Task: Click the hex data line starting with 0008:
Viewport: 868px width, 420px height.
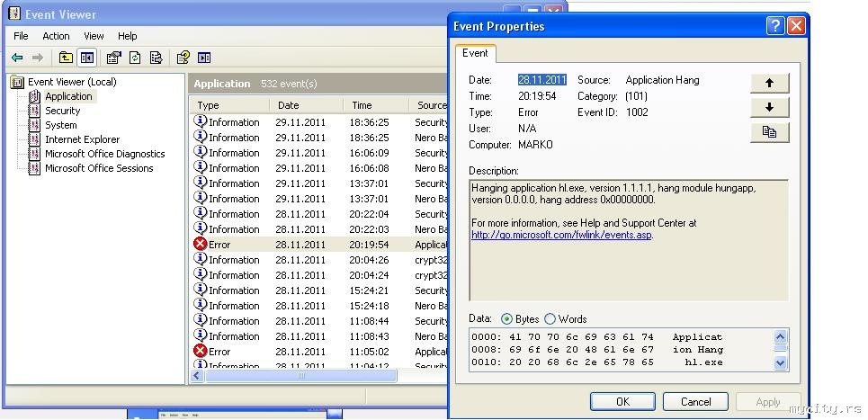Action: 597,350
